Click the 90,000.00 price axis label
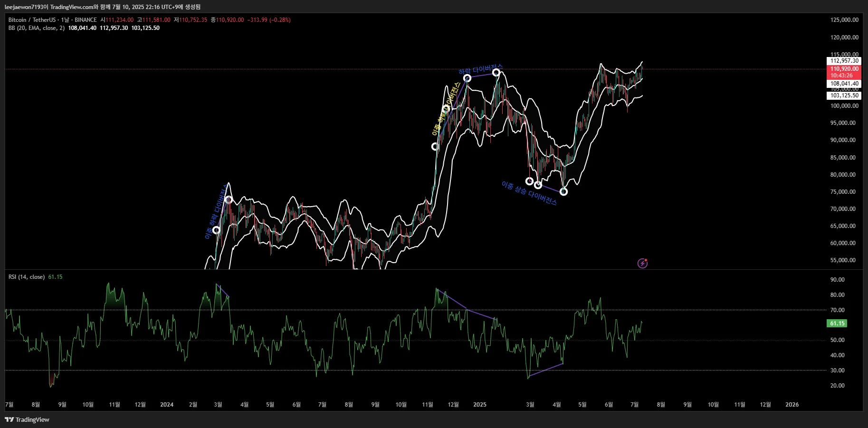This screenshot has height=428, width=868. coord(843,140)
